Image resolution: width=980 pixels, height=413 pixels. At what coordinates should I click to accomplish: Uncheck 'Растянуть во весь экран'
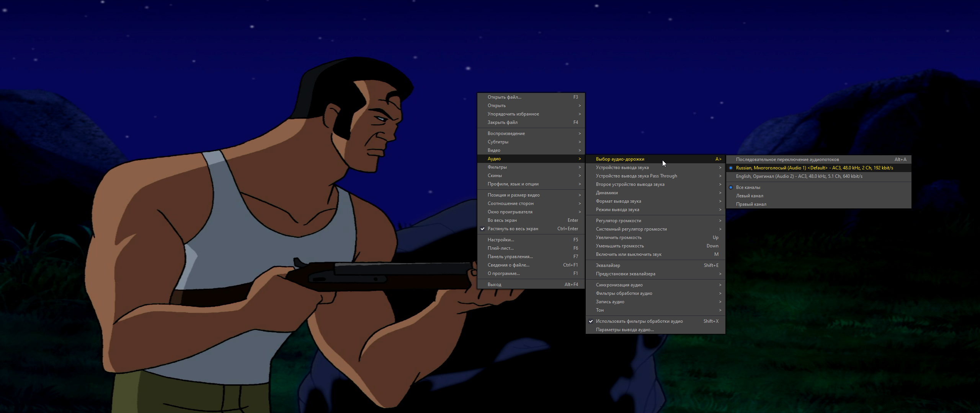pos(531,229)
